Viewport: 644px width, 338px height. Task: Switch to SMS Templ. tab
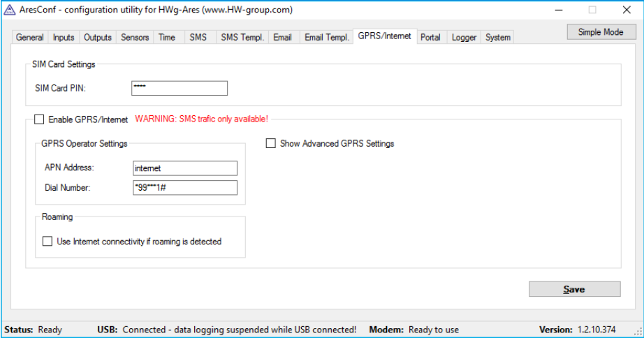click(242, 38)
